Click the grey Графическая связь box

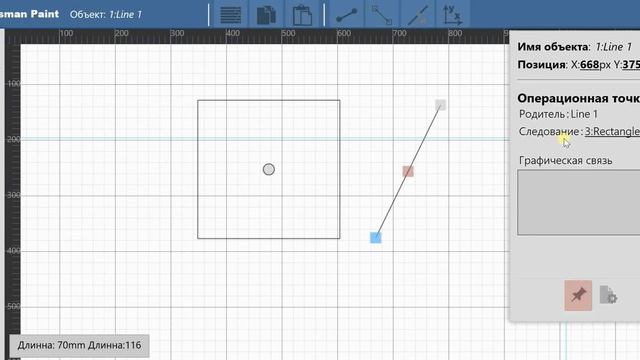click(579, 202)
